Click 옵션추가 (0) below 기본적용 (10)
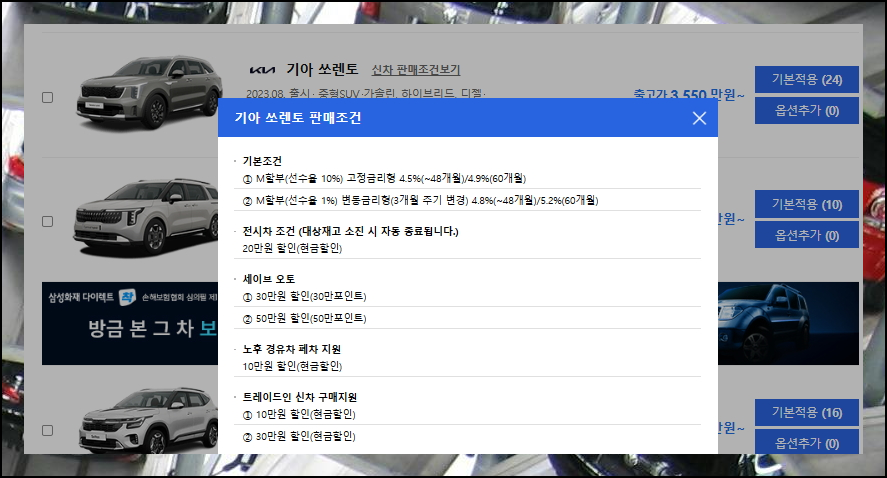Screen dimensions: 887x478 tap(807, 235)
